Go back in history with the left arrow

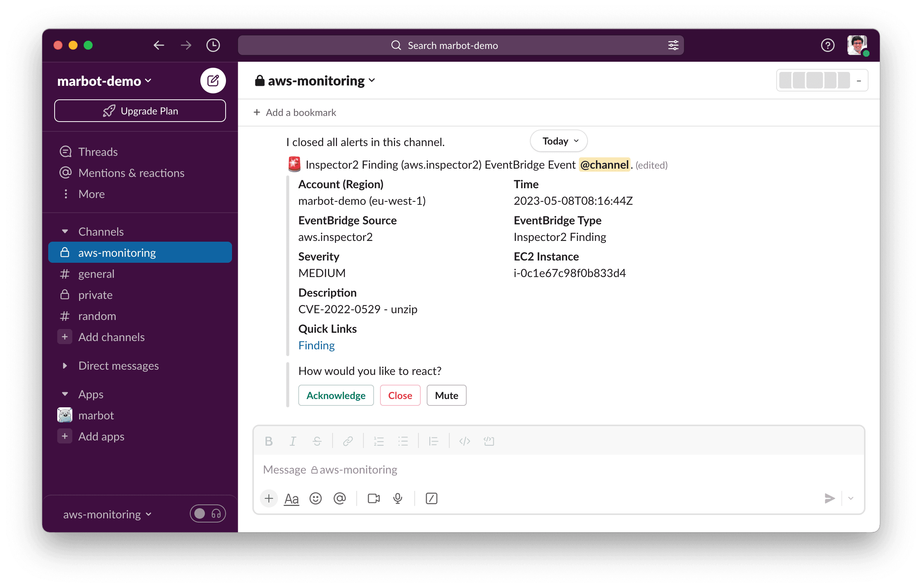(x=159, y=45)
